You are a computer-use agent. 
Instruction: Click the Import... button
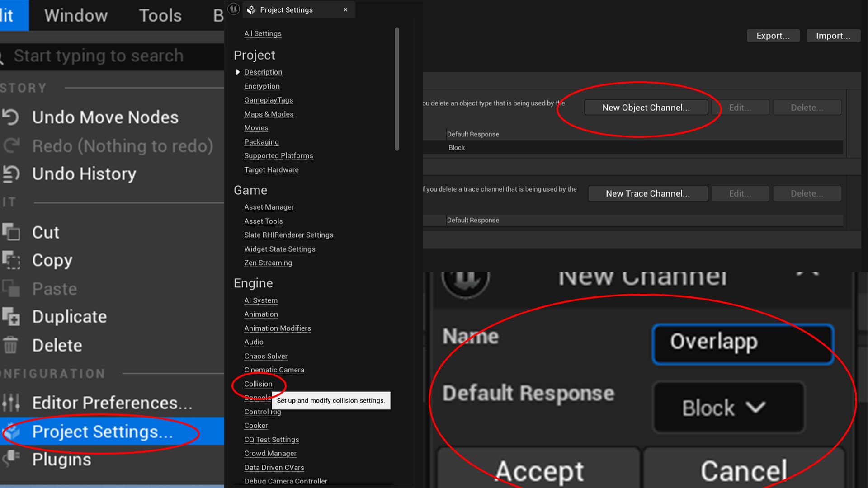[x=833, y=36]
